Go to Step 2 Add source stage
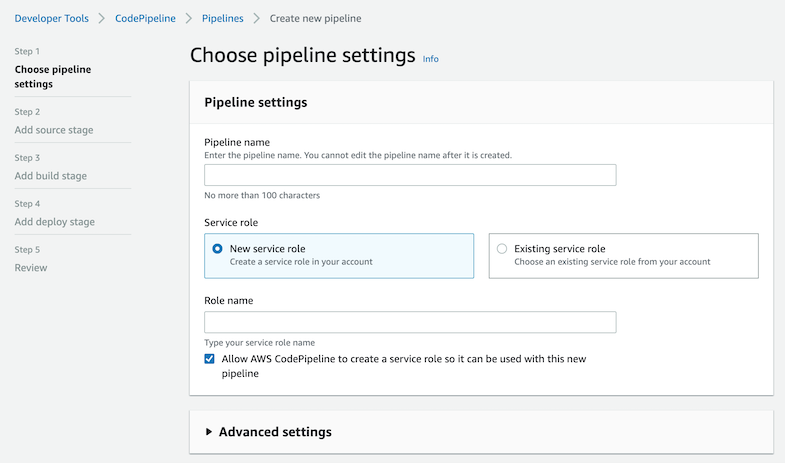785x463 pixels. click(x=54, y=130)
